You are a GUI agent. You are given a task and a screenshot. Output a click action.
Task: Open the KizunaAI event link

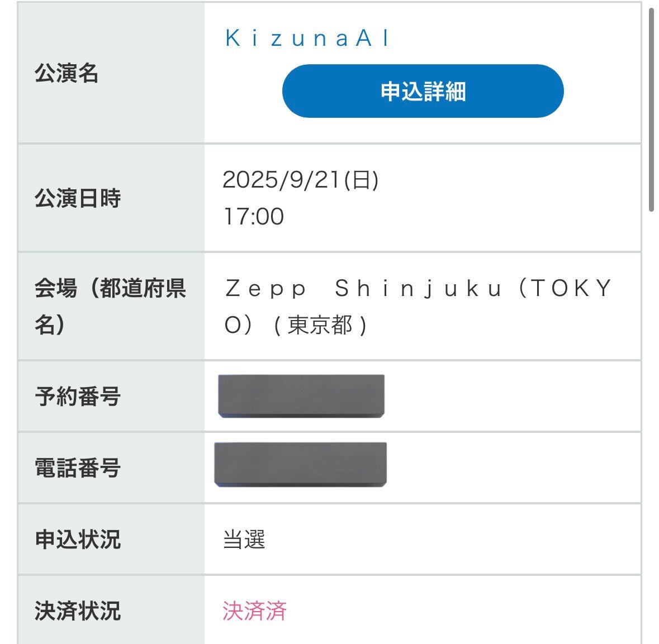click(x=308, y=38)
